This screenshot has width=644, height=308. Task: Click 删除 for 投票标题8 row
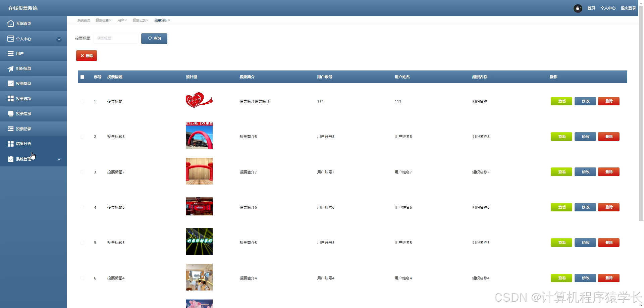pos(609,137)
